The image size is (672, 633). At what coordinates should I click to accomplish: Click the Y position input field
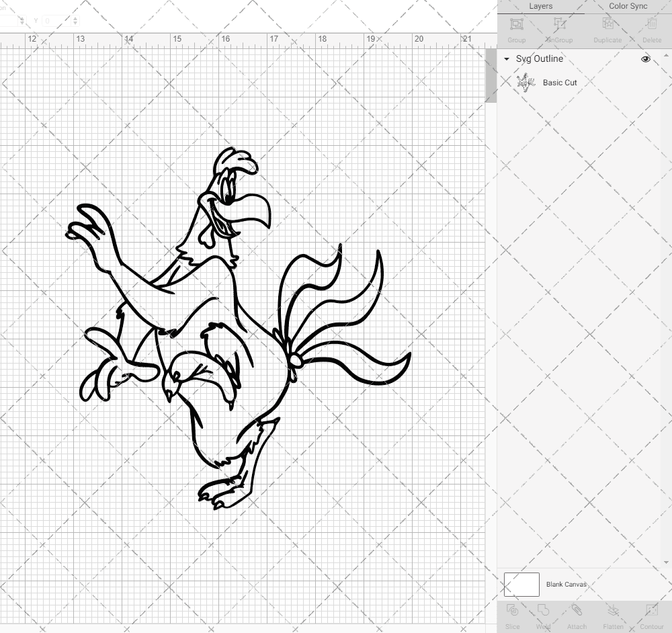point(56,21)
